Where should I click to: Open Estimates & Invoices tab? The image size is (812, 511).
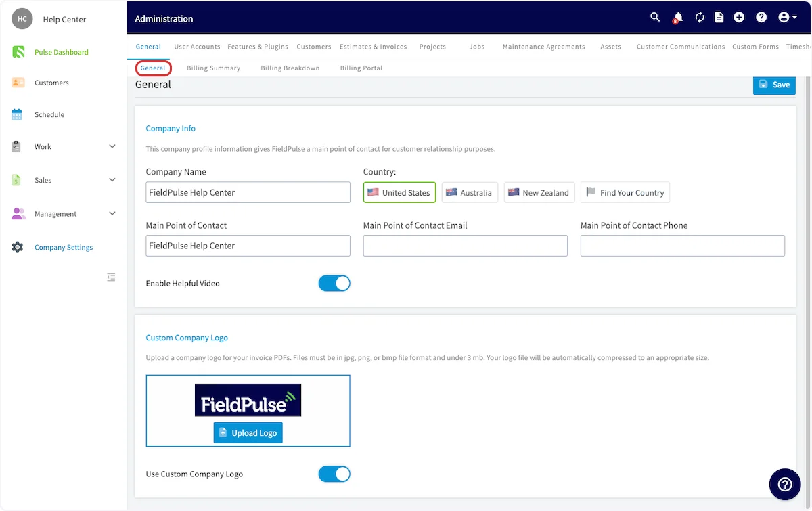tap(374, 47)
